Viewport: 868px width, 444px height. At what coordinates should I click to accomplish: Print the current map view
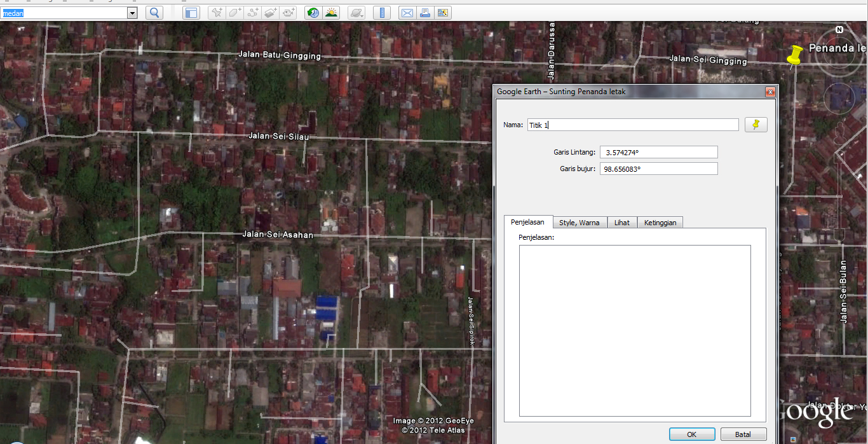[x=424, y=13]
